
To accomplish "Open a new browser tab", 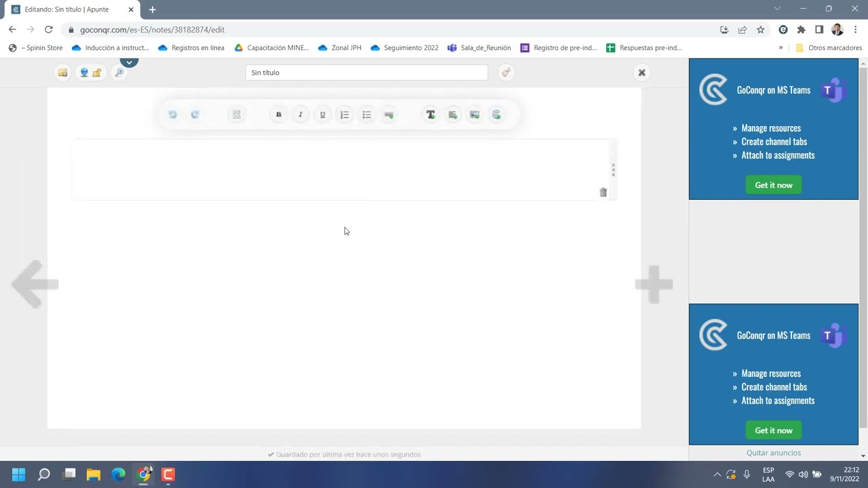I will click(x=153, y=9).
